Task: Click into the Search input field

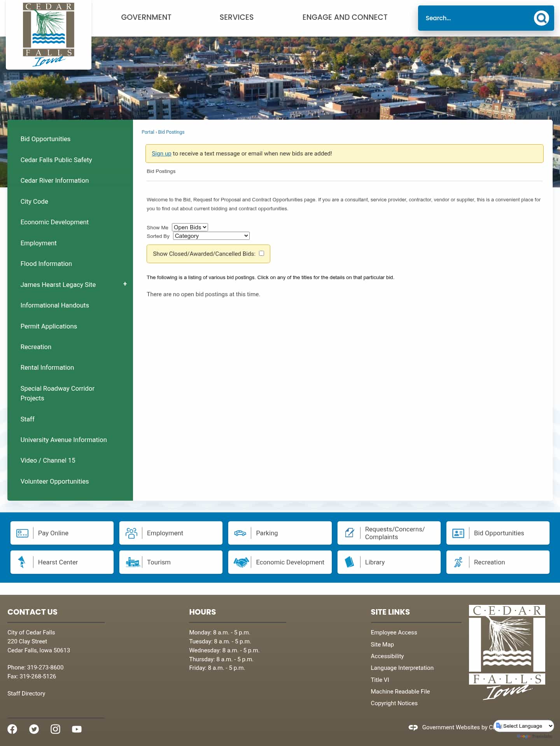Action: [x=476, y=18]
